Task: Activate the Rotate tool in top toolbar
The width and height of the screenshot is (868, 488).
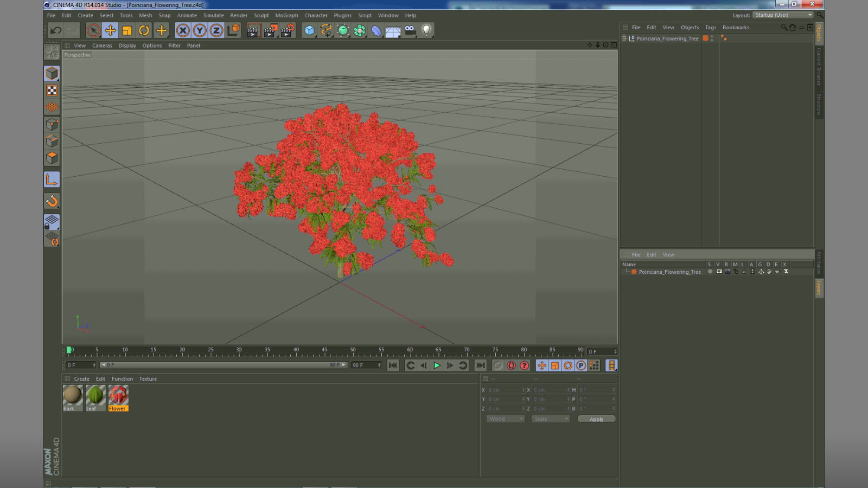Action: coord(144,30)
